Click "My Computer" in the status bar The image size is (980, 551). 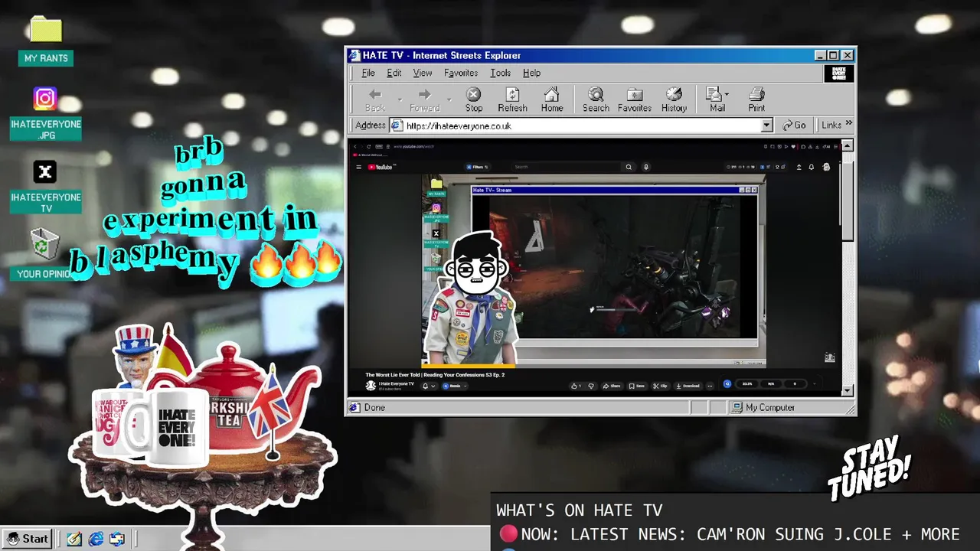point(769,408)
